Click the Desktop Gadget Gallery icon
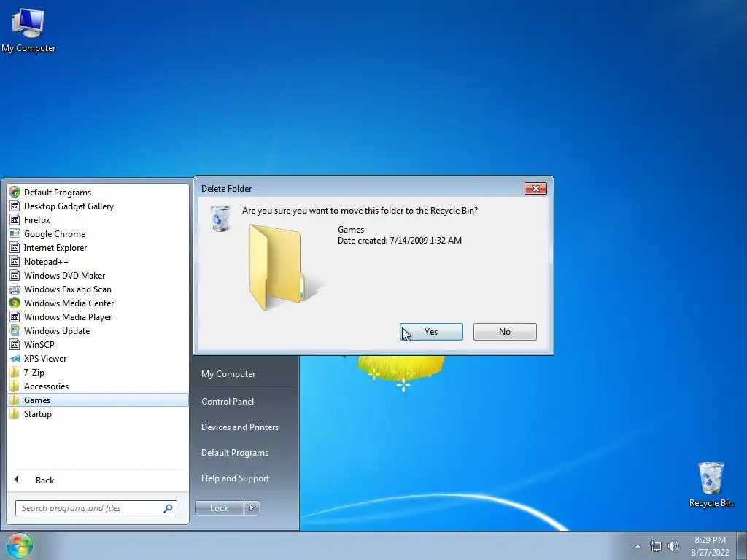The image size is (747, 560). click(15, 206)
